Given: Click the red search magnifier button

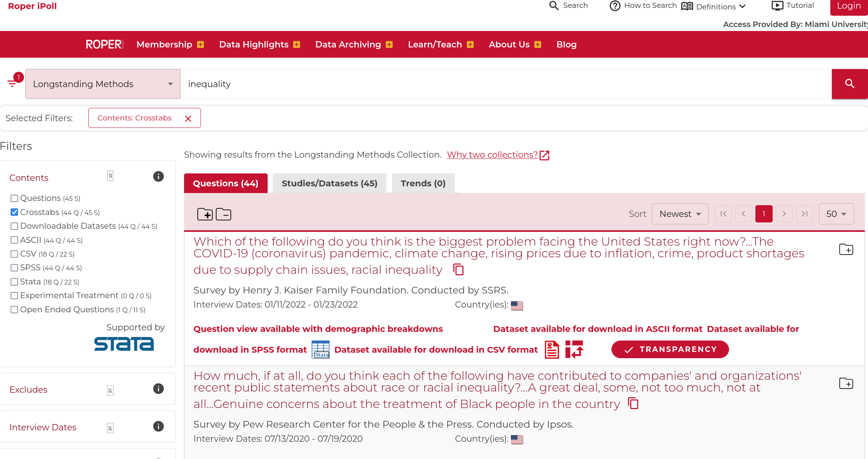Looking at the screenshot, I should pos(849,84).
